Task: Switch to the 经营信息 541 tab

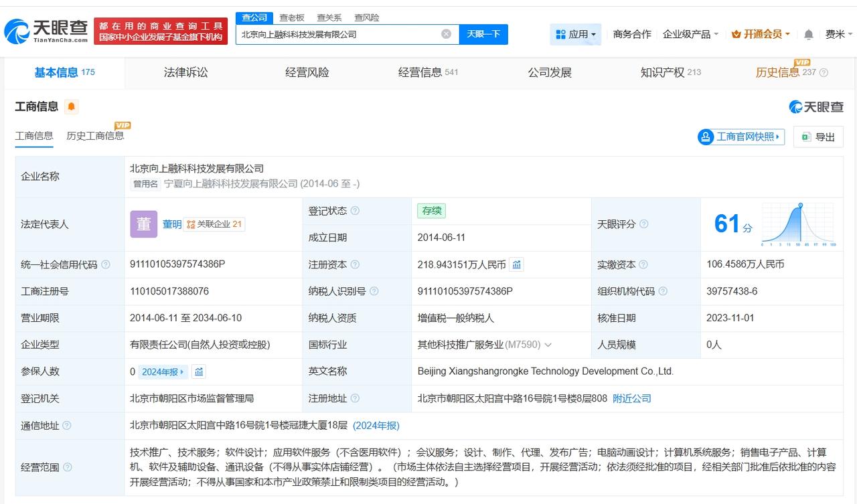Action: coord(428,72)
